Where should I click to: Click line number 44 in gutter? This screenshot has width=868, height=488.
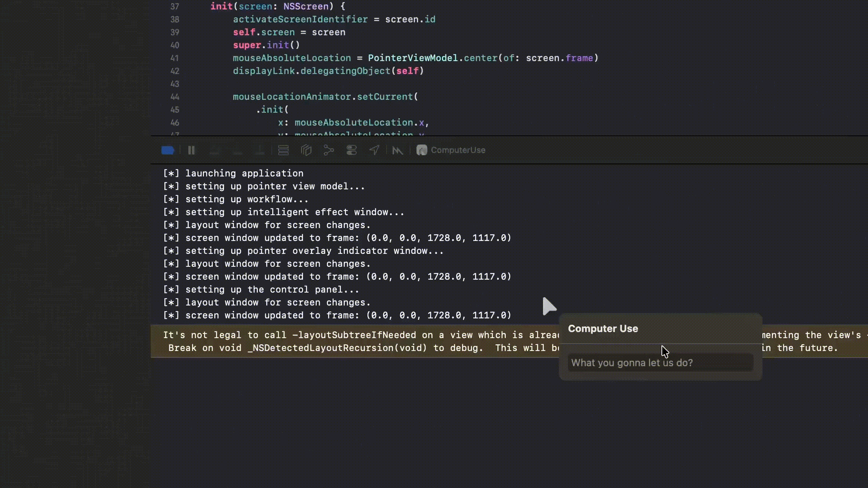point(174,97)
